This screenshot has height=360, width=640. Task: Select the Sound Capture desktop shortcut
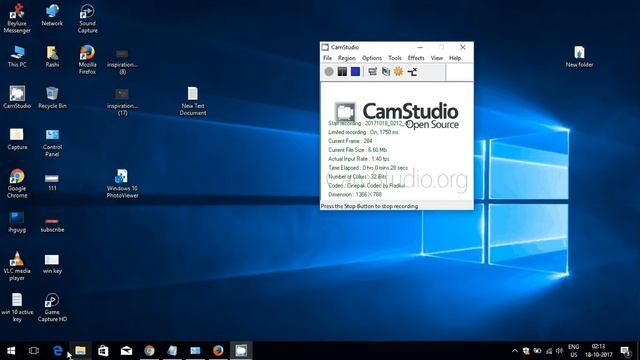(87, 18)
